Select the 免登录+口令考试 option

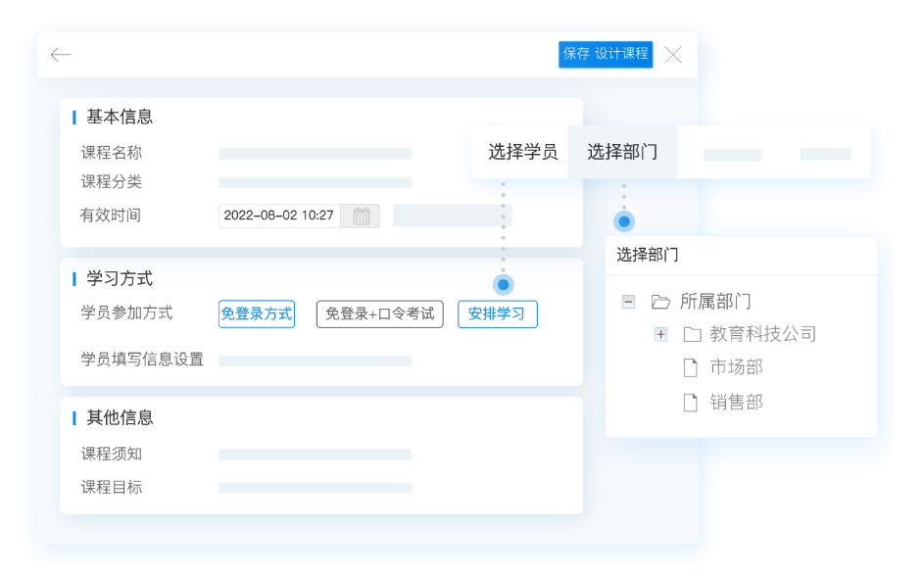click(x=379, y=314)
